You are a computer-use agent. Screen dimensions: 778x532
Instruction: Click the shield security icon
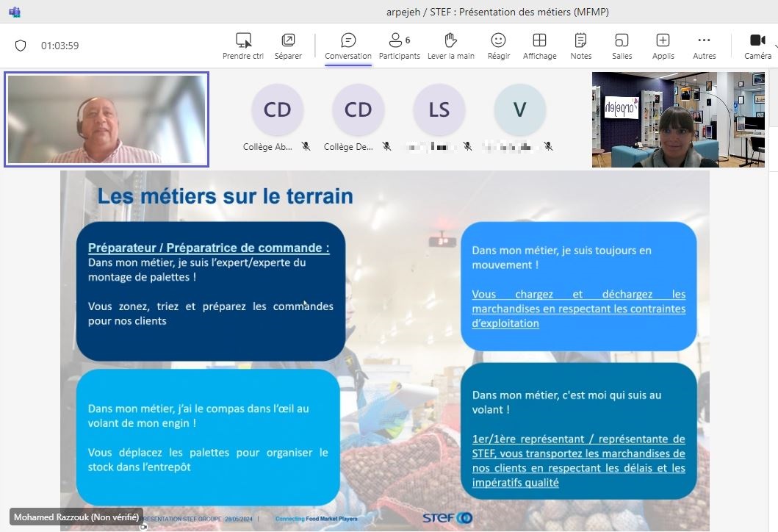pyautogui.click(x=21, y=46)
